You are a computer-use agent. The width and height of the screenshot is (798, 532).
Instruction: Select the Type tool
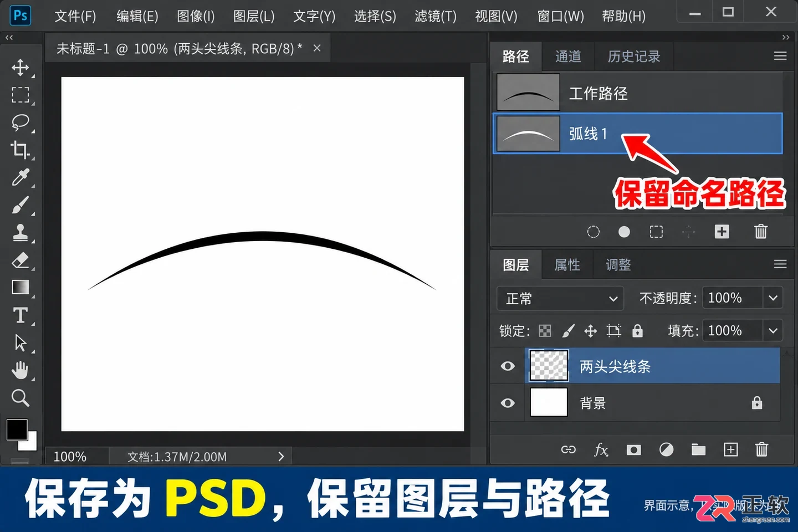coord(21,315)
